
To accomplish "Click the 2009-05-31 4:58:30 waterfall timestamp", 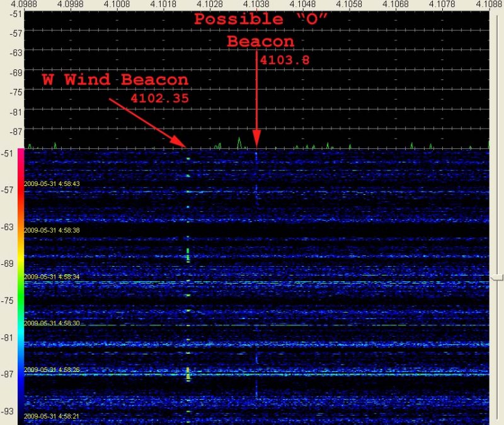I will 52,323.
